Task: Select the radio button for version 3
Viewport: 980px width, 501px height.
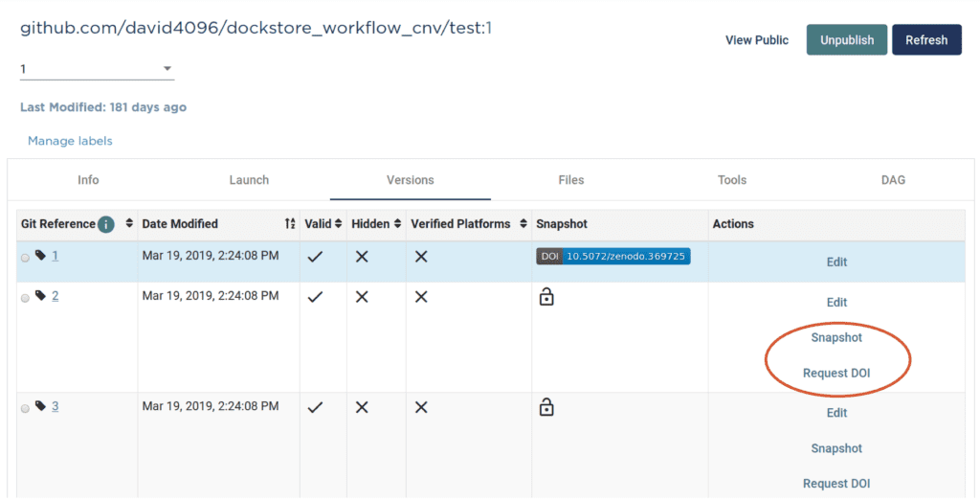Action: point(25,408)
